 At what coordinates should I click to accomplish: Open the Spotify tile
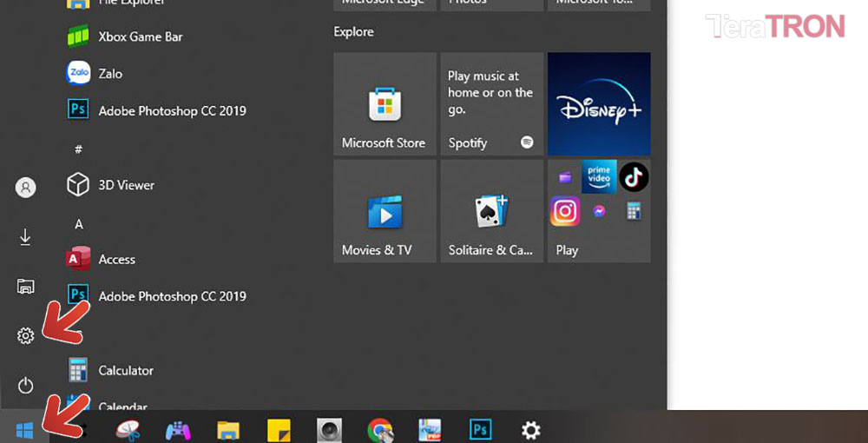point(491,104)
